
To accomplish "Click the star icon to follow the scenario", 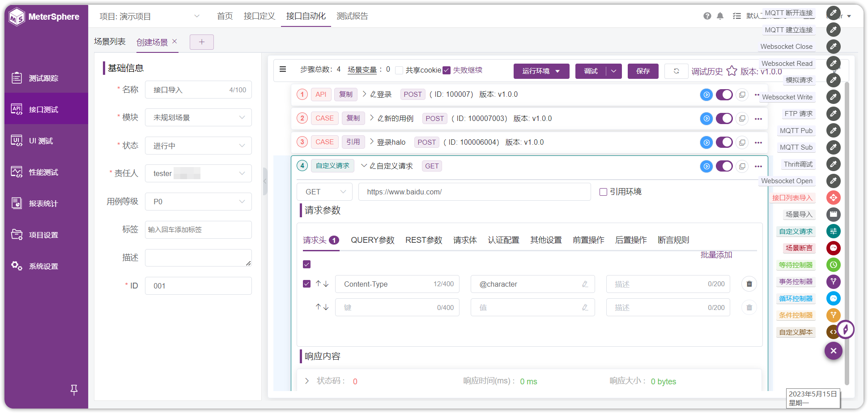I will 732,71.
